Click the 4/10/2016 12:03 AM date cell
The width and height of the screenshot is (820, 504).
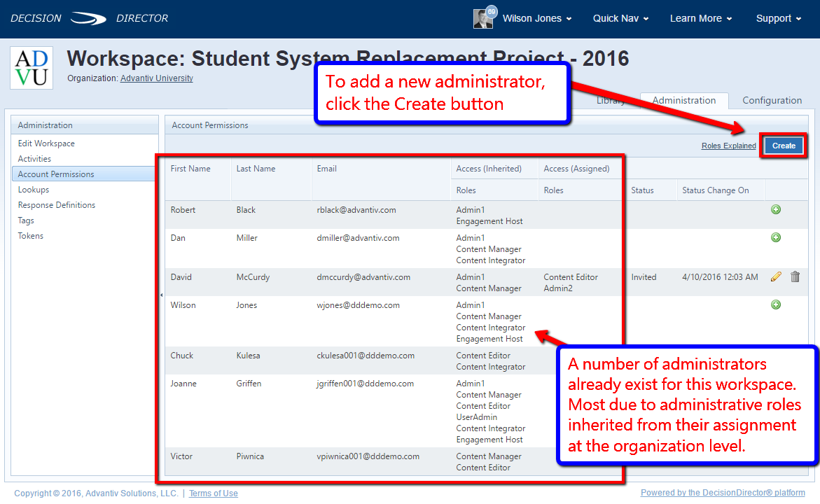720,277
